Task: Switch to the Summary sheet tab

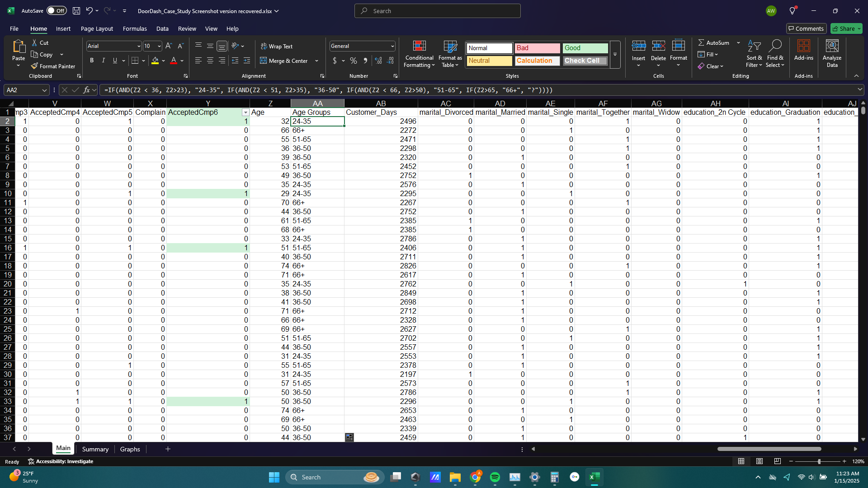Action: (95, 449)
